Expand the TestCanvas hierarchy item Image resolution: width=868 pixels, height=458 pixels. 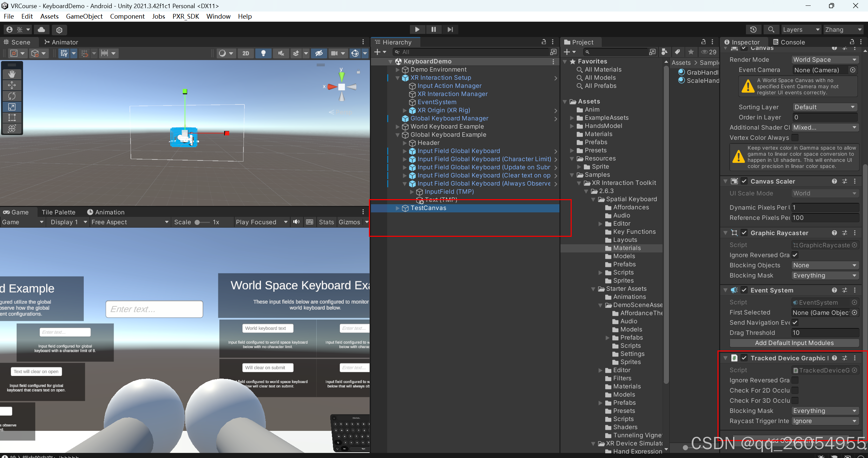[x=398, y=208]
